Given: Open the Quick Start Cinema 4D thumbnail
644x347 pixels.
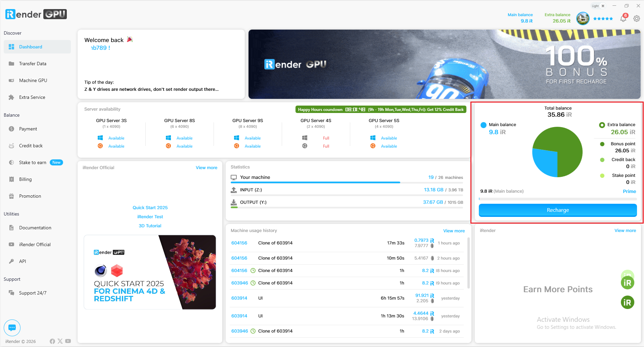Looking at the screenshot, I should pyautogui.click(x=150, y=272).
